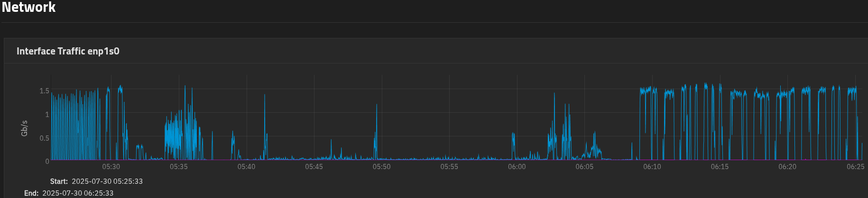Click the 06:00 time axis label
The height and width of the screenshot is (198, 868).
517,167
